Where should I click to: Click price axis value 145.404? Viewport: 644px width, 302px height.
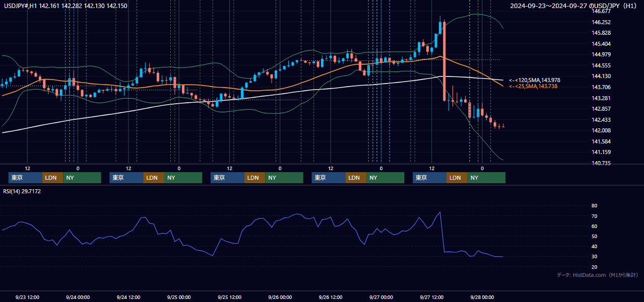pos(602,44)
